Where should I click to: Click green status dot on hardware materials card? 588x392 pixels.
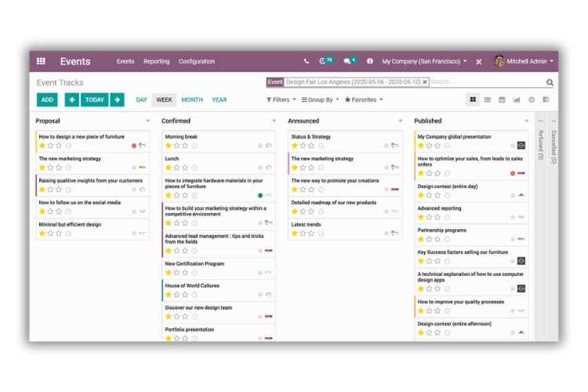260,195
